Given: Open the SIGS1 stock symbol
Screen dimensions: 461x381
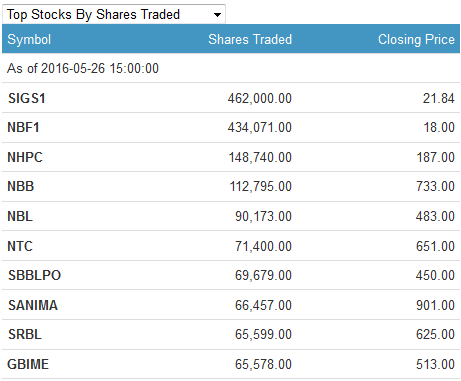Looking at the screenshot, I should pyautogui.click(x=27, y=98).
